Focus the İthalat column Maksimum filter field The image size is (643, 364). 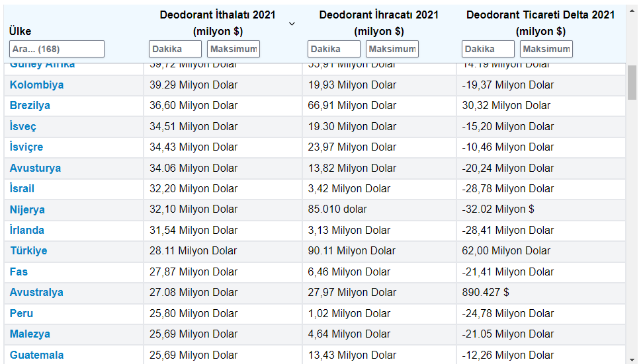click(233, 49)
